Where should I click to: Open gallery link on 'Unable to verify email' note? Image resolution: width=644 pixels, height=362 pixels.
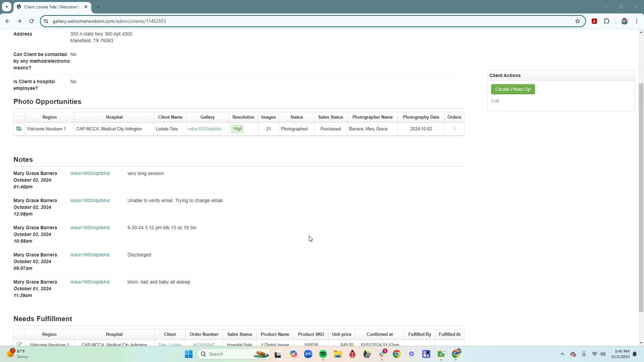click(90, 201)
